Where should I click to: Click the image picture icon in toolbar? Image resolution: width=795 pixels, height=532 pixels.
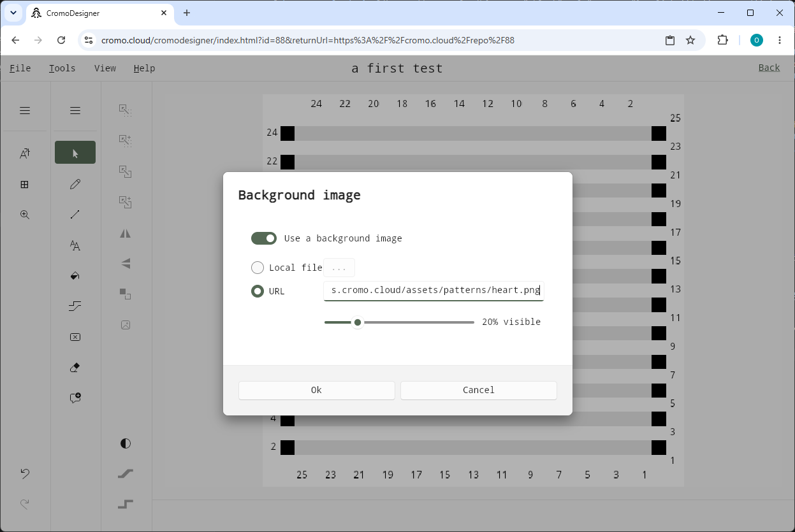(x=126, y=325)
